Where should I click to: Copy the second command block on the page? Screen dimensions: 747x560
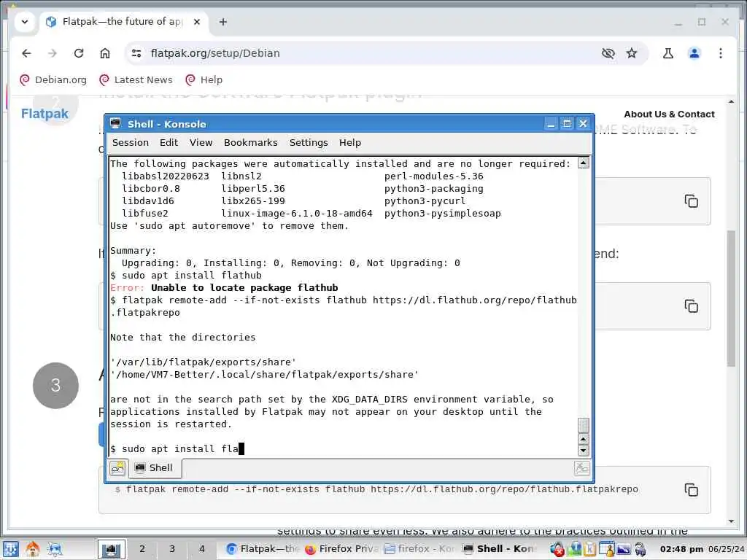point(692,306)
